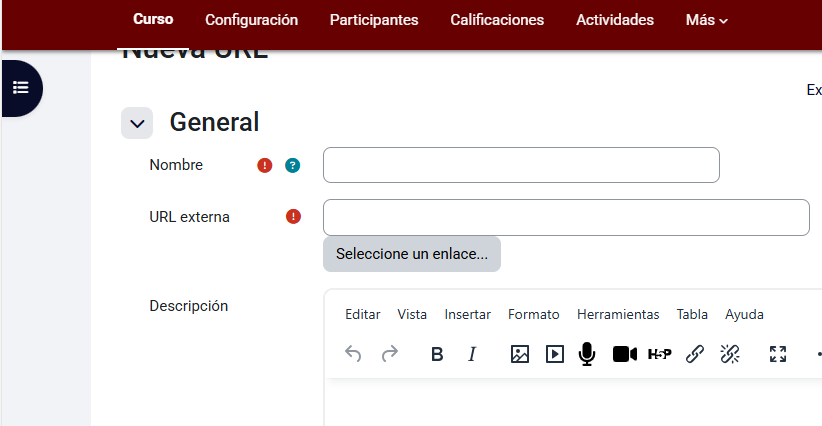
Task: Click the Redo icon in editor
Action: pos(390,353)
